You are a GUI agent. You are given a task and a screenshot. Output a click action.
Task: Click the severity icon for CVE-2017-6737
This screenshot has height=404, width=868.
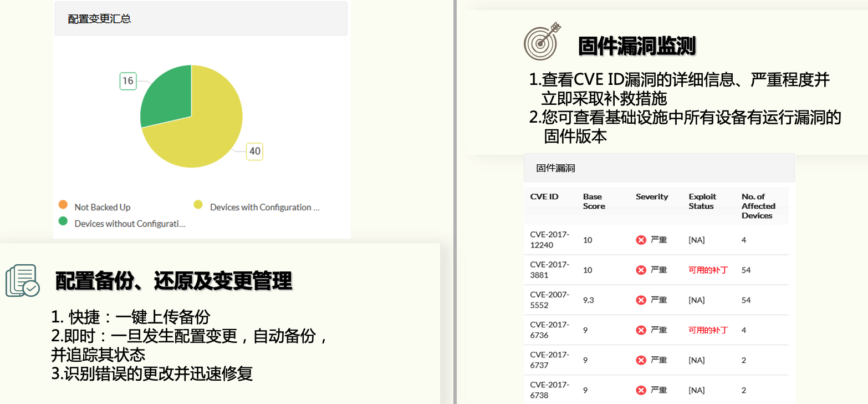(x=641, y=360)
